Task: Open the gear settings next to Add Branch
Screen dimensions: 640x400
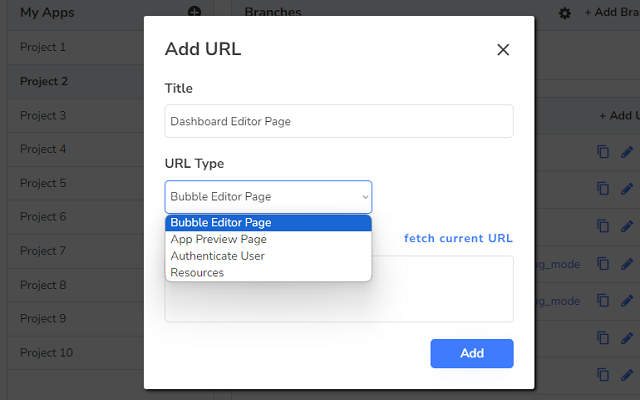Action: (565, 13)
